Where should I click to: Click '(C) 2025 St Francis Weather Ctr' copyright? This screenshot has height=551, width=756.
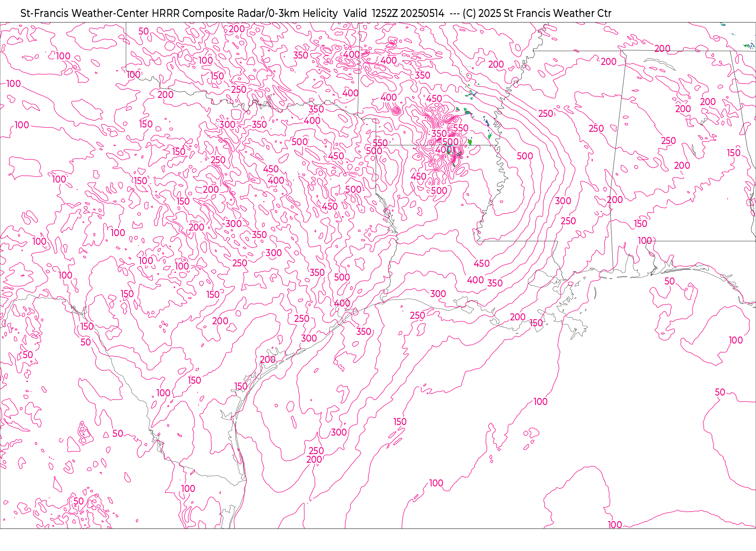[x=537, y=13]
